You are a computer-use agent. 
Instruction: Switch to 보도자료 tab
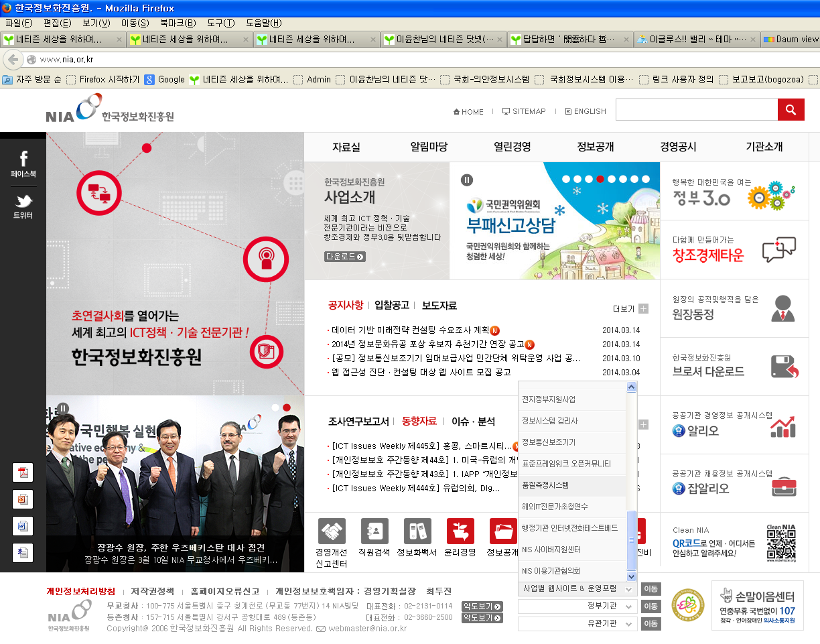[439, 305]
